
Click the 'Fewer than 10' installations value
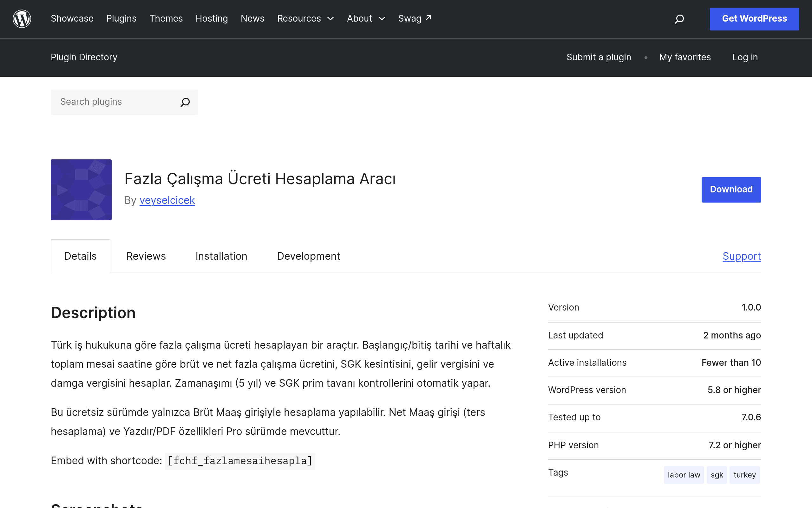coord(731,363)
